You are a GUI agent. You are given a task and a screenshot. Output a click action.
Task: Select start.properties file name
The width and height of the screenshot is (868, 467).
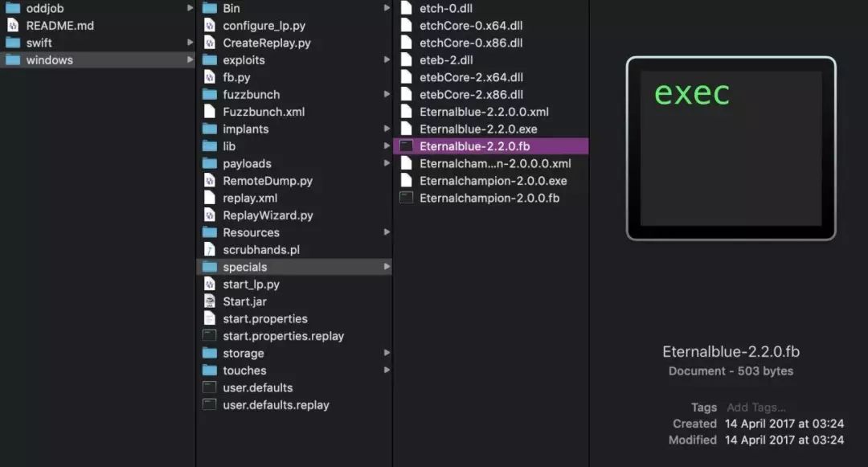click(x=265, y=319)
